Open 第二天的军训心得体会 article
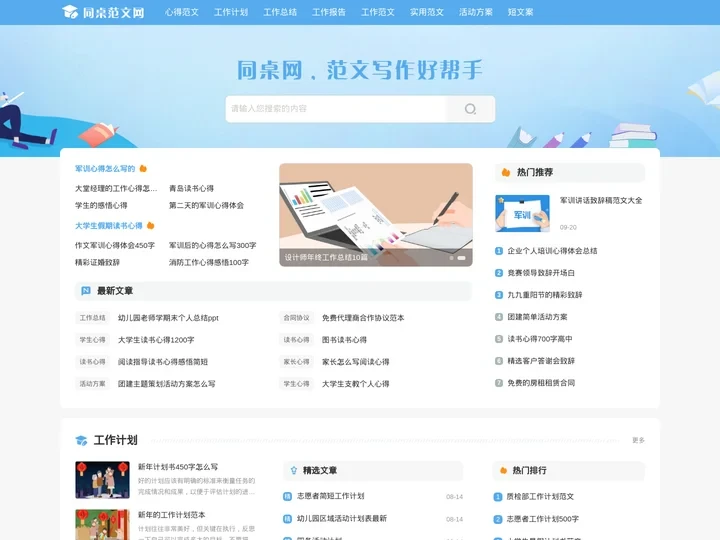The height and width of the screenshot is (540, 720). 206,205
